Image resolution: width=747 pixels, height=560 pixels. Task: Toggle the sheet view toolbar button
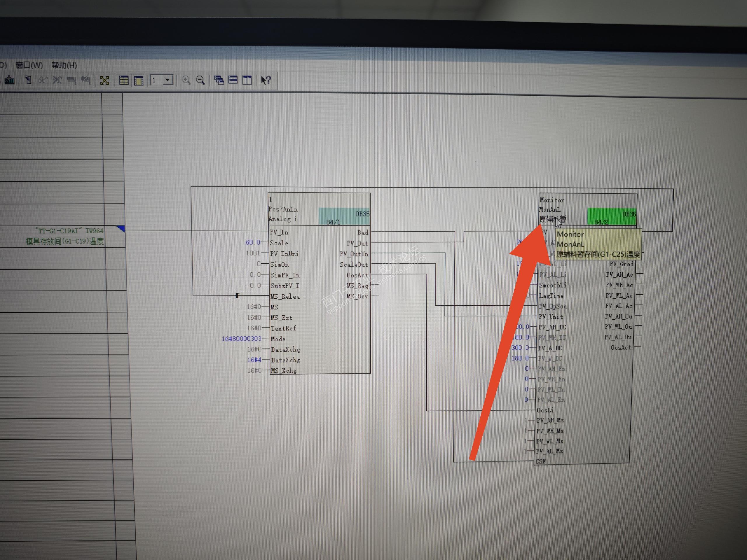pyautogui.click(x=139, y=81)
